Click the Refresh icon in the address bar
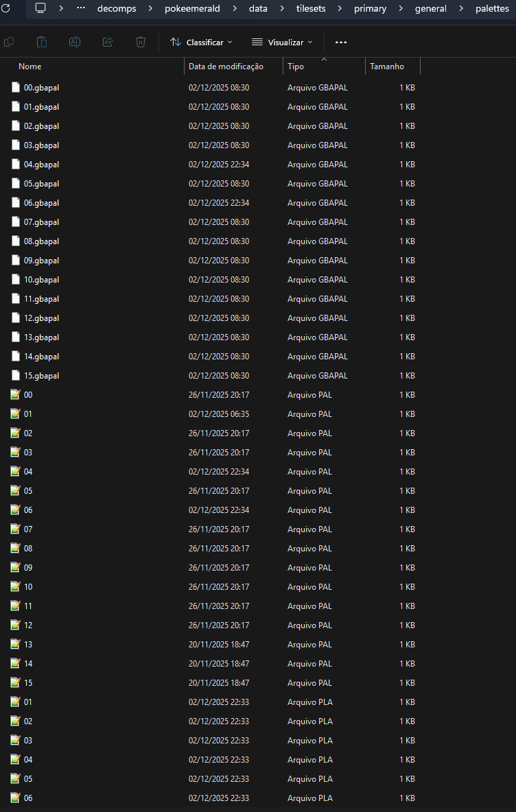Image resolution: width=516 pixels, height=812 pixels. 5,8
